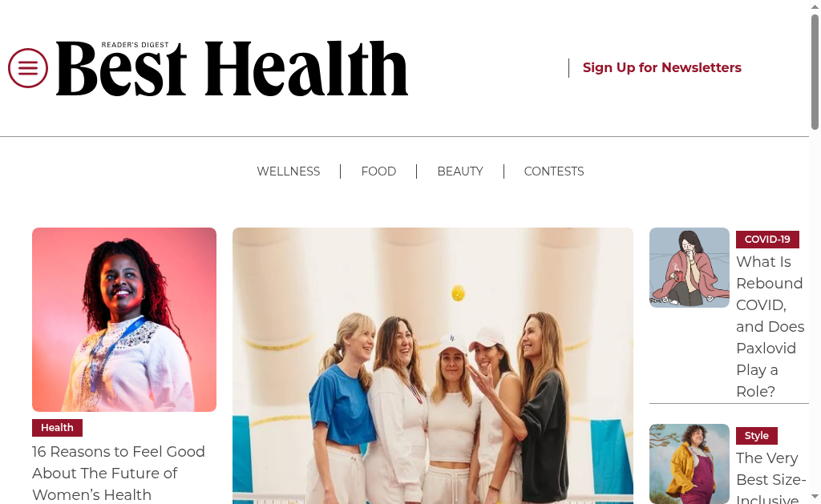This screenshot has width=821, height=504.
Task: Select the Beauty navigation item
Action: 460,171
